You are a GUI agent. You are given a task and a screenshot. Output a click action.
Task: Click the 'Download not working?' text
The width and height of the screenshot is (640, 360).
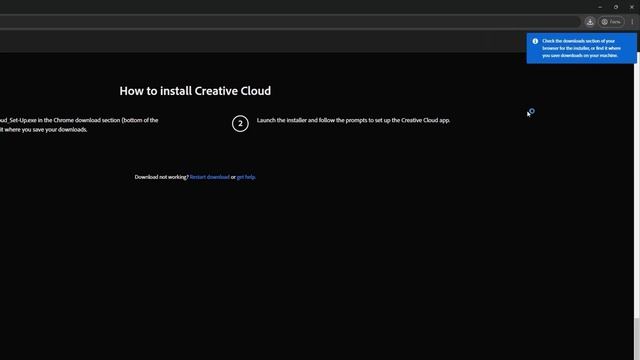162,177
